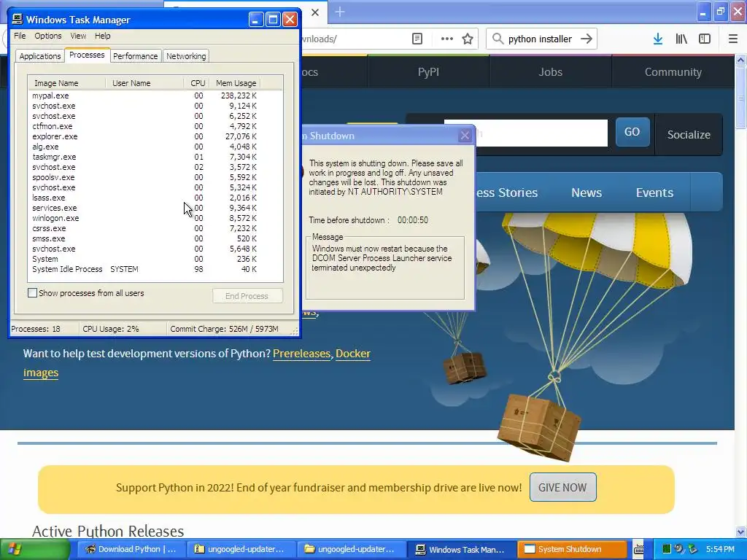Viewport: 747px width, 560px height.
Task: Open on-screen keyboard taskbar icon
Action: point(638,550)
